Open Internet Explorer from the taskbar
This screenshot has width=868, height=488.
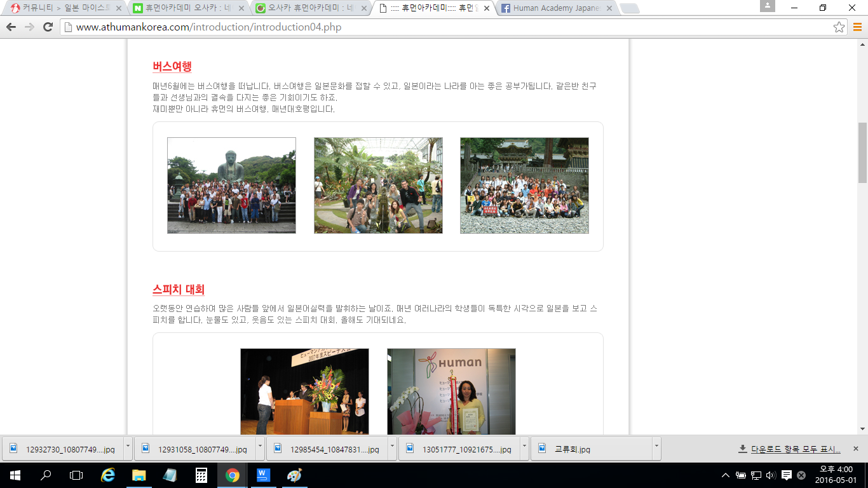(x=108, y=475)
